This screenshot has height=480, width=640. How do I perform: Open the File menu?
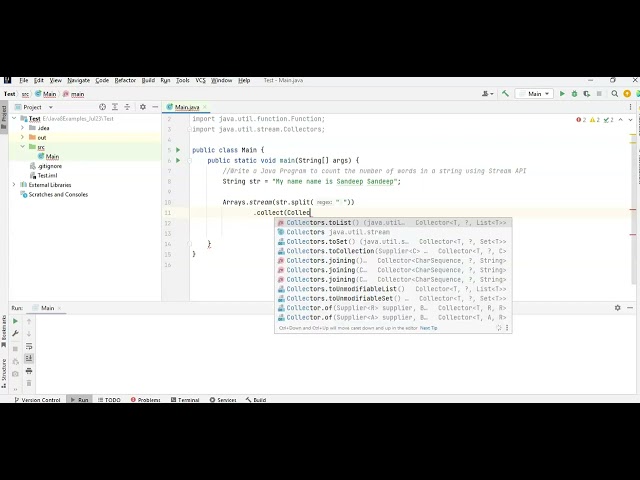[x=24, y=80]
